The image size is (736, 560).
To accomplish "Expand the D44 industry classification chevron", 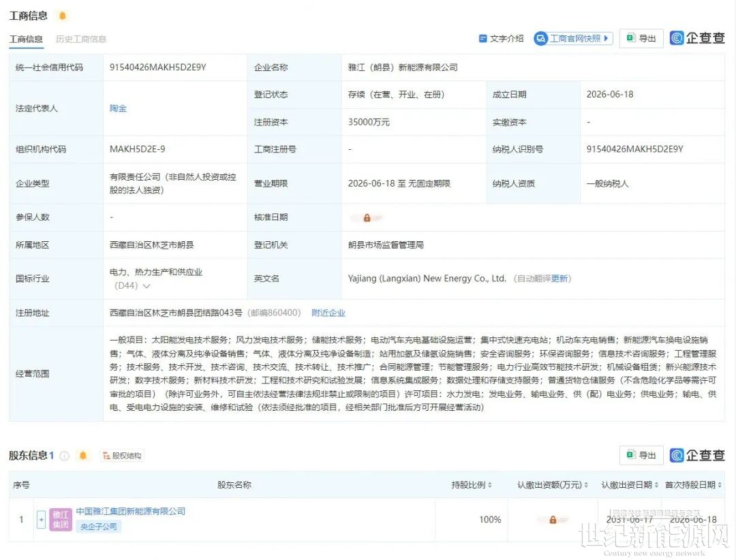I will pos(147,286).
